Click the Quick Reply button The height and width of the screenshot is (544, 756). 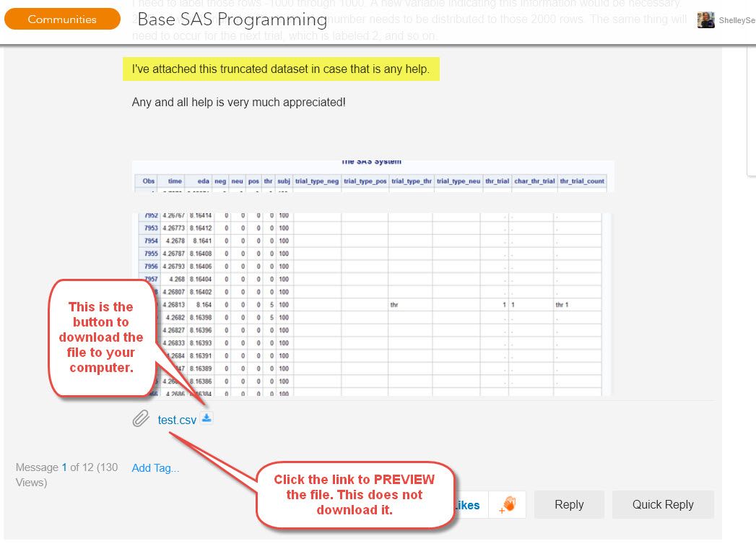662,504
